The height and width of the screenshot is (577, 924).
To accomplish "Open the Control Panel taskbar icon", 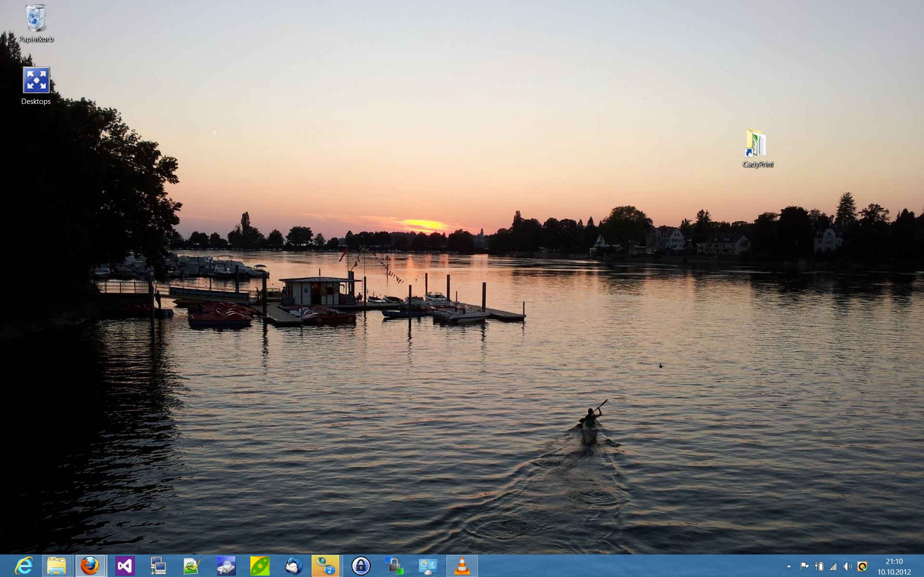I will pyautogui.click(x=428, y=566).
